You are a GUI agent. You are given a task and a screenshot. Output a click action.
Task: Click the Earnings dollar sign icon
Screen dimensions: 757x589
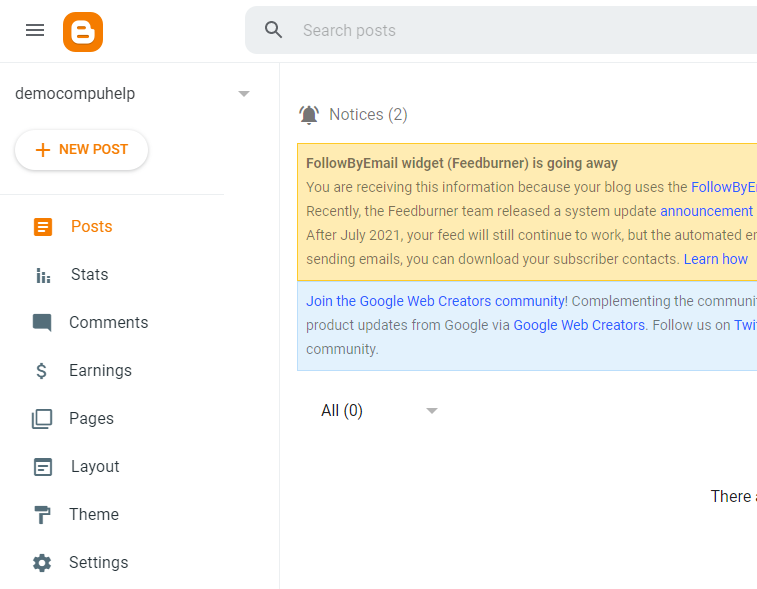click(42, 371)
